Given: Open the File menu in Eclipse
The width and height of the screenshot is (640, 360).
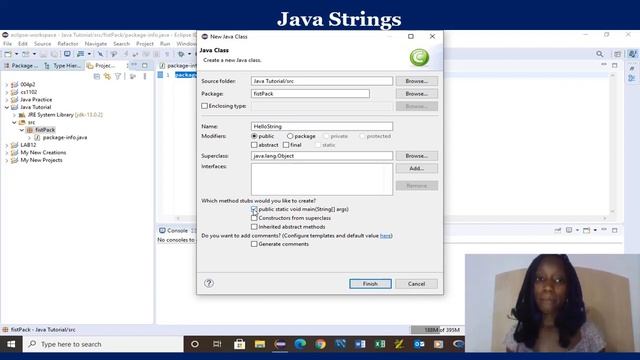Looking at the screenshot, I should pyautogui.click(x=7, y=44).
